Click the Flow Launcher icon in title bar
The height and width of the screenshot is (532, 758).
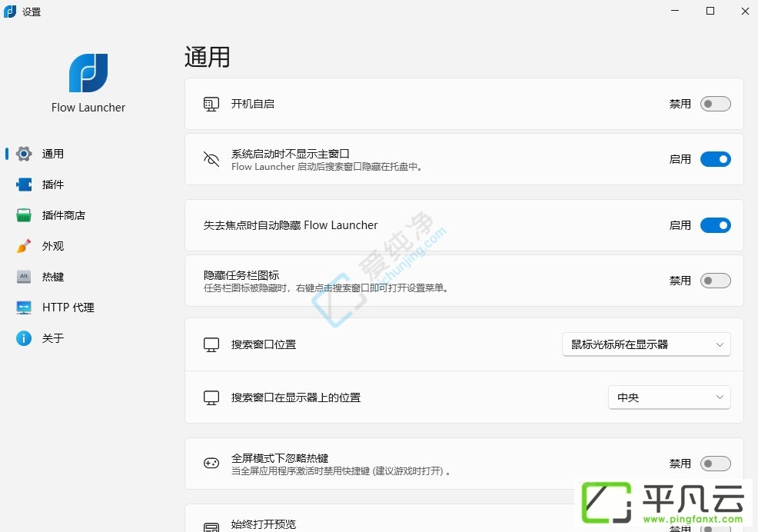10,11
